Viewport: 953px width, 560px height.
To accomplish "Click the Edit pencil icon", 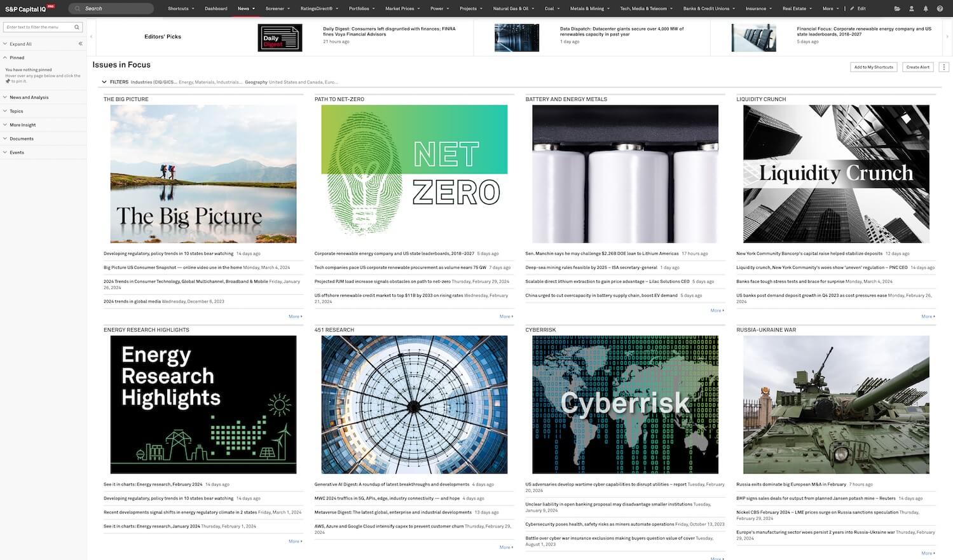I will click(852, 9).
